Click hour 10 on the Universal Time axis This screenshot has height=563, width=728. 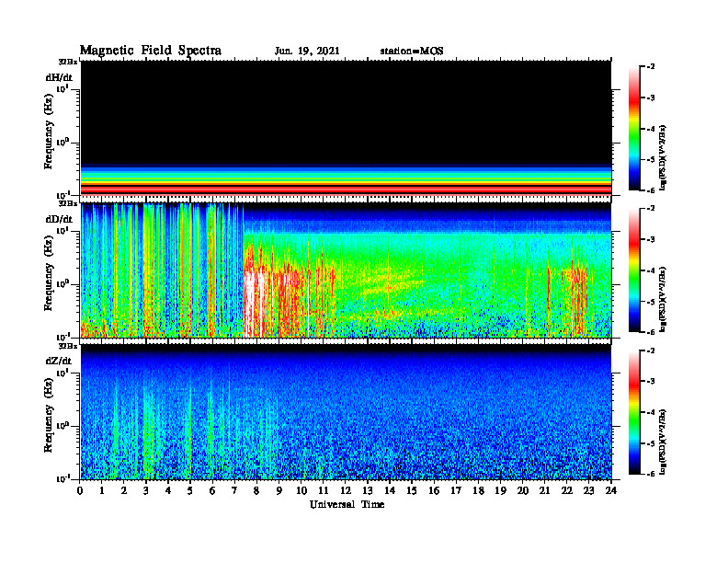[x=301, y=490]
